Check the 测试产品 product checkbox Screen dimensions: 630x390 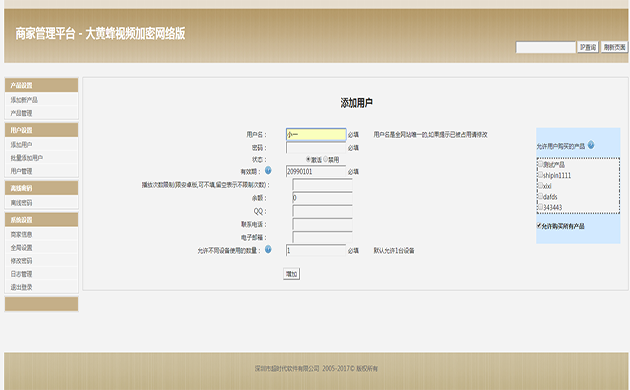coord(540,164)
